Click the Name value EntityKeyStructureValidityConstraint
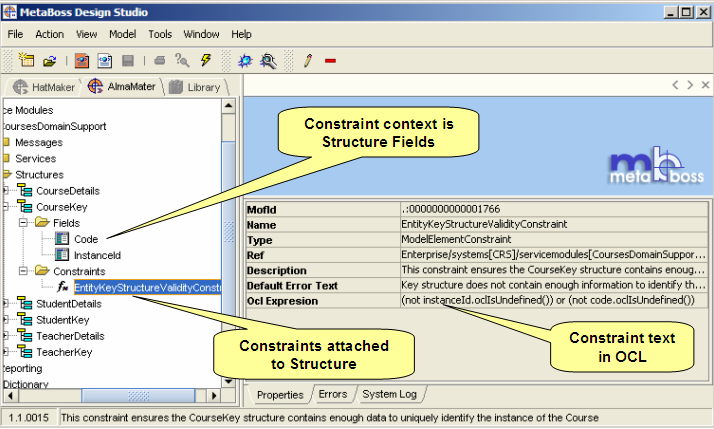The image size is (714, 429). [x=484, y=224]
